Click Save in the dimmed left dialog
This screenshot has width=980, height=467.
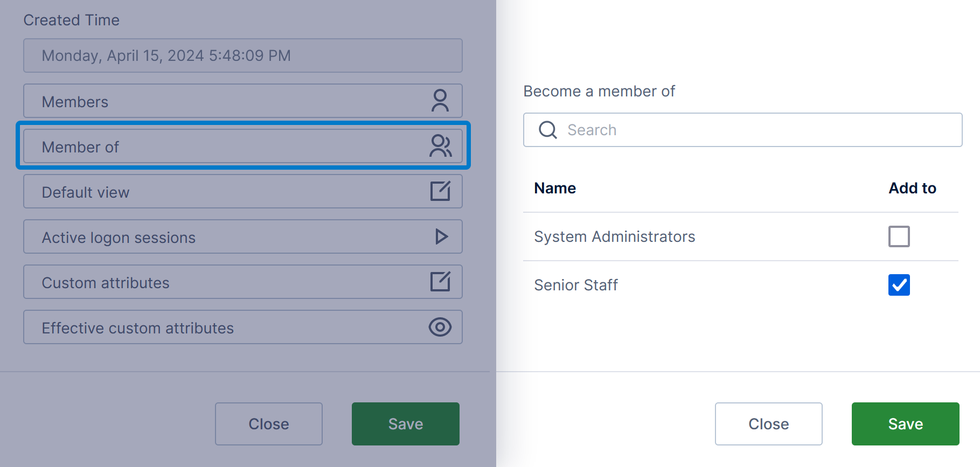point(406,424)
